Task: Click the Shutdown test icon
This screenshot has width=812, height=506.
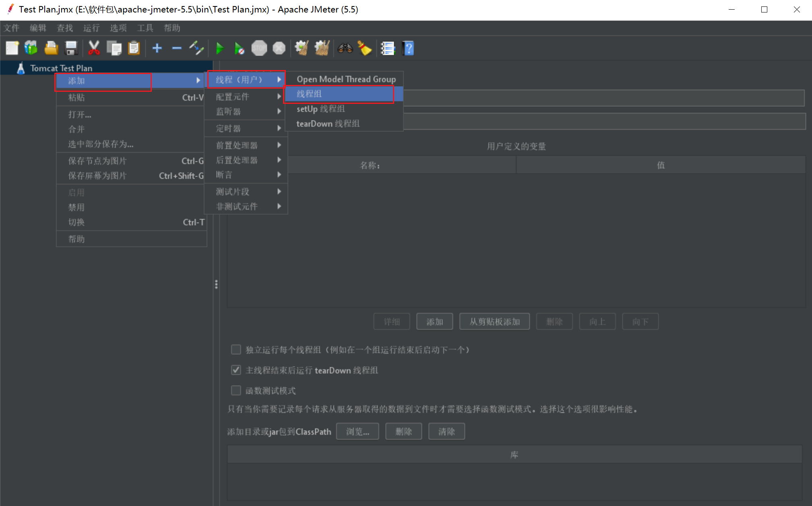Action: (279, 48)
